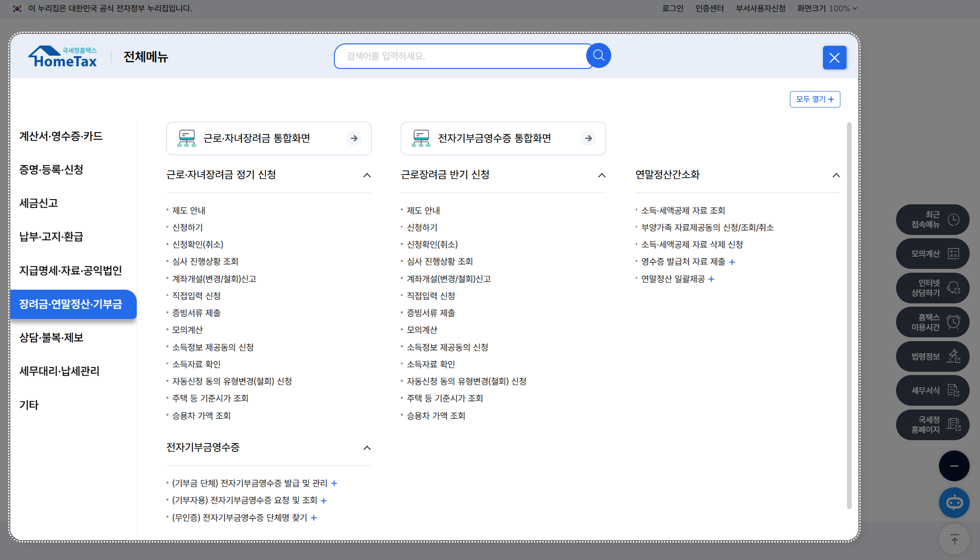Screen dimensions: 980x560
Task: Expand 영수증 발급처 자료 제출 subitems
Action: coord(732,262)
